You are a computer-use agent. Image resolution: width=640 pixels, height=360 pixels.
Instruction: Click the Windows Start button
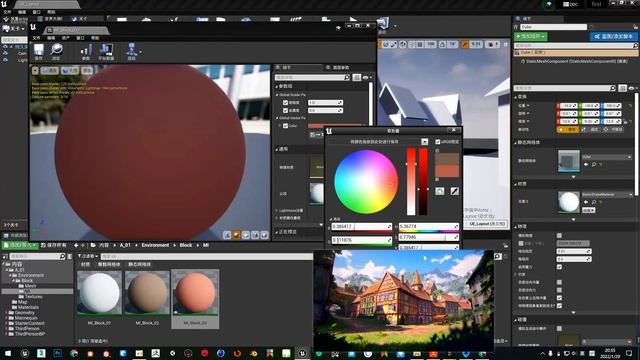[8, 353]
